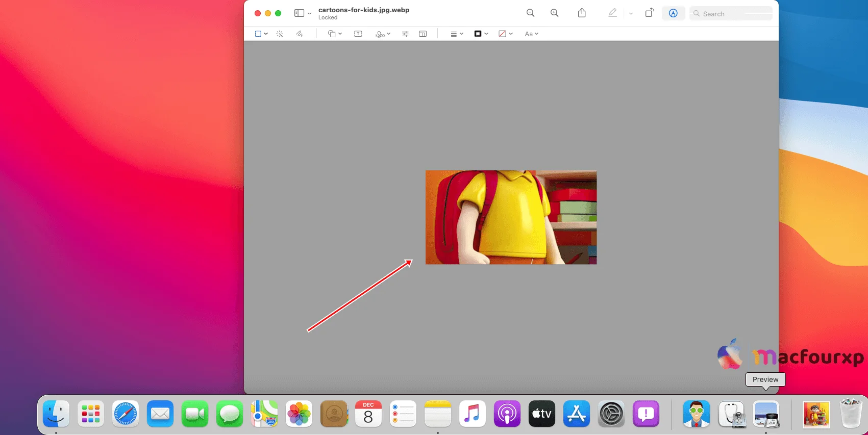Open the Disk Utility stethoscope icon in Dock
The image size is (868, 435).
tap(732, 414)
